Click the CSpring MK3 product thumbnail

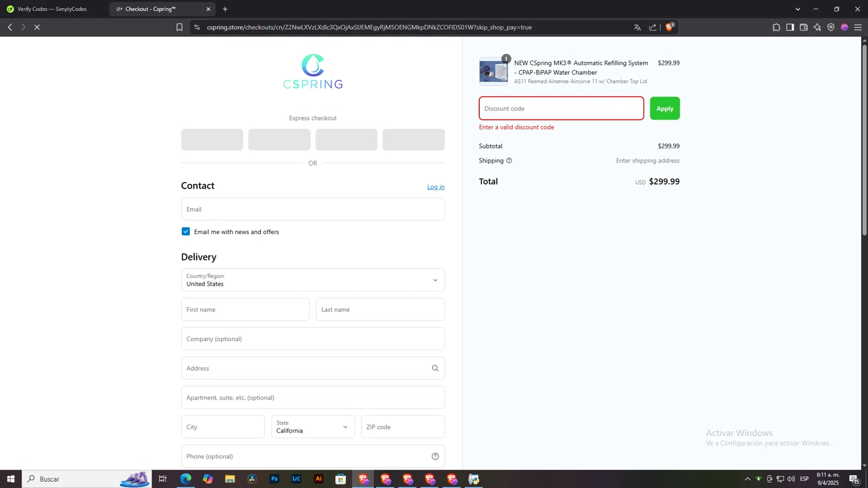[x=494, y=72]
